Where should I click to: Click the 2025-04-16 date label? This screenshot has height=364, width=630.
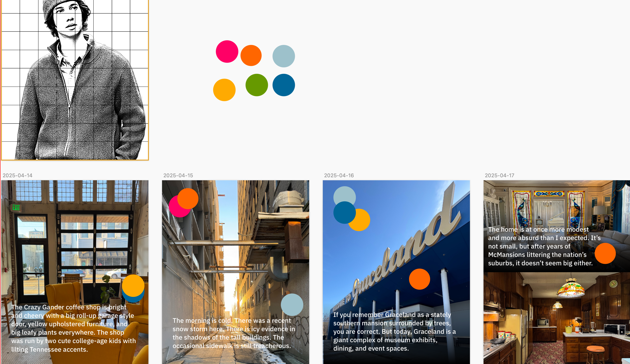(x=339, y=175)
